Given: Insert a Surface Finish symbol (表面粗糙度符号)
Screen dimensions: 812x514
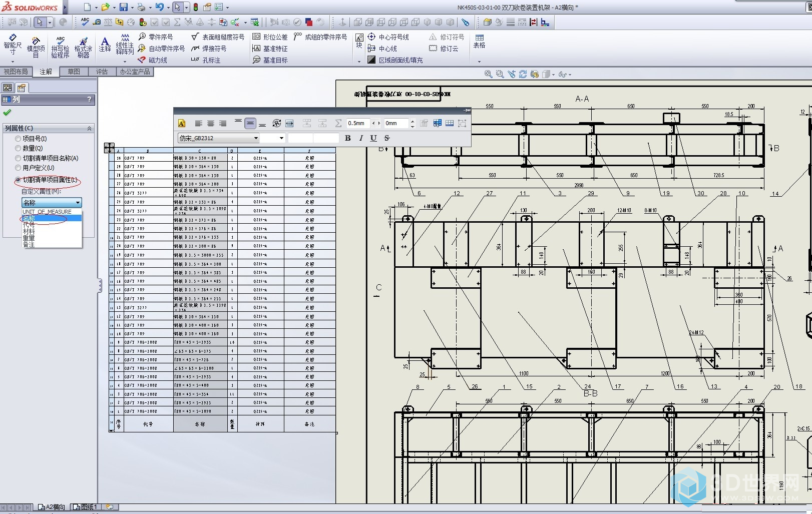Looking at the screenshot, I should (218, 37).
